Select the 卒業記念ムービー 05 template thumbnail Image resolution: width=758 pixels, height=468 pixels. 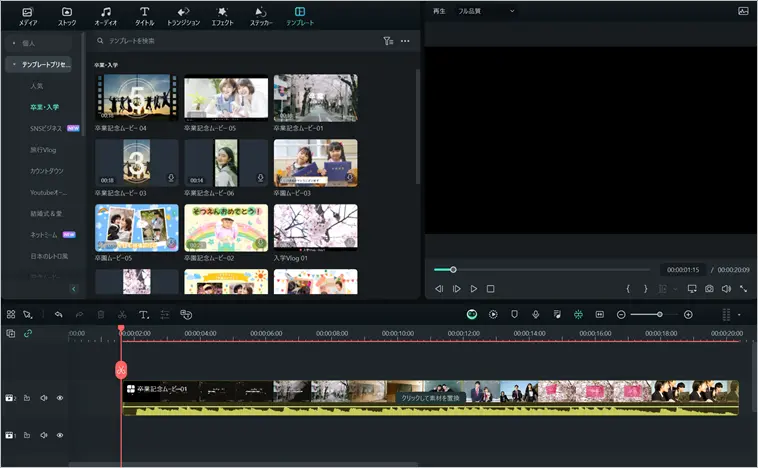226,97
